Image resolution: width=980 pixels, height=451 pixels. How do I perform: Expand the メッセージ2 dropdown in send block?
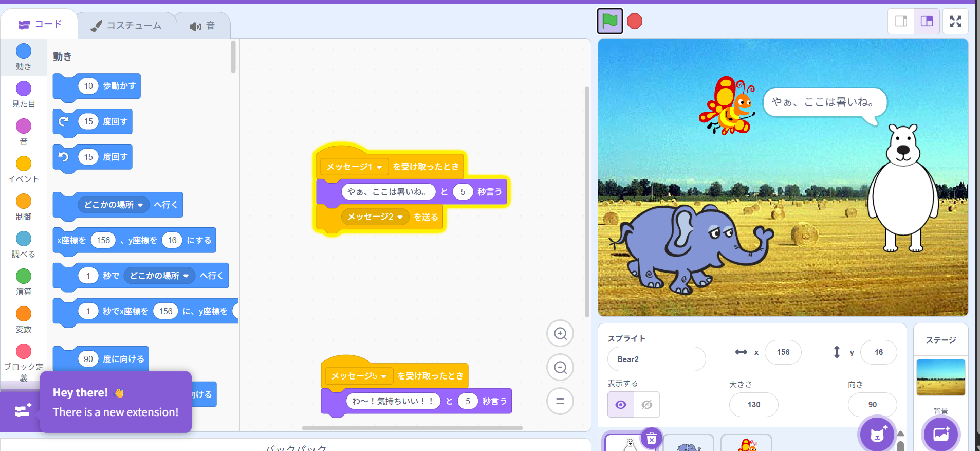click(x=400, y=217)
